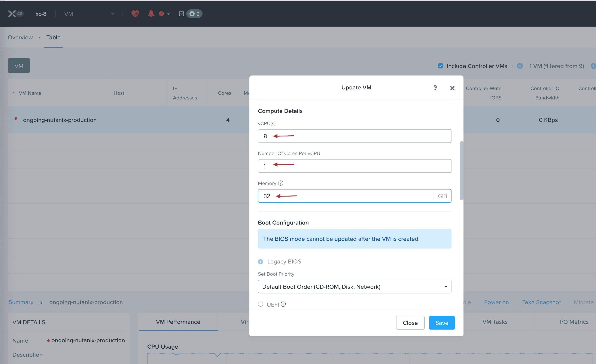This screenshot has height=364, width=596.
Task: Switch to the Overview tab
Action: click(x=20, y=37)
